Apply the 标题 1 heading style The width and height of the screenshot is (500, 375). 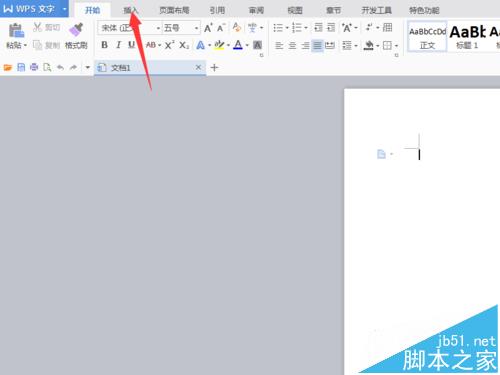click(467, 37)
